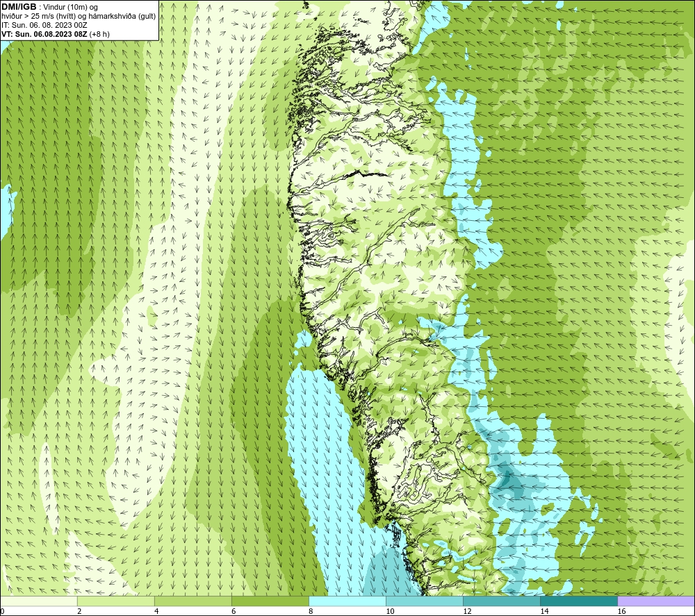Click the 6–8 m/s dark green legend swatch
695x616 pixels.
click(x=270, y=601)
